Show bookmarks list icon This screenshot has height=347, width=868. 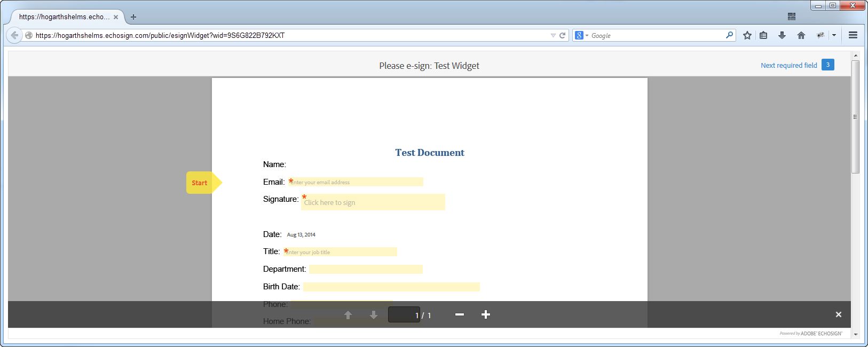tap(763, 35)
